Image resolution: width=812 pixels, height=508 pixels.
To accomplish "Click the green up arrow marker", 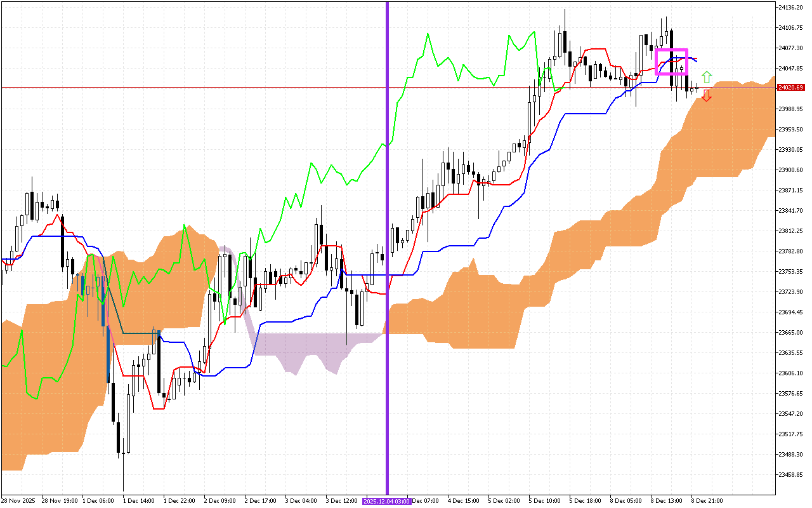I will (x=707, y=77).
